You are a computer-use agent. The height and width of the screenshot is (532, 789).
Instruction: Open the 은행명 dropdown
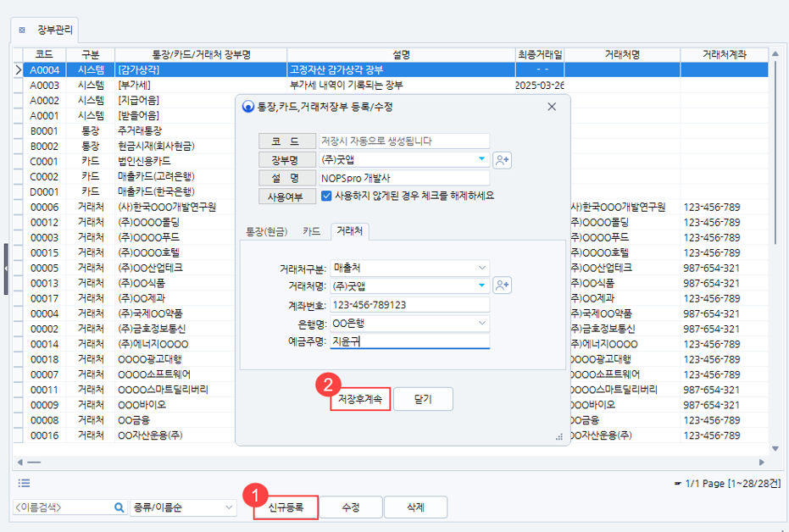[481, 324]
